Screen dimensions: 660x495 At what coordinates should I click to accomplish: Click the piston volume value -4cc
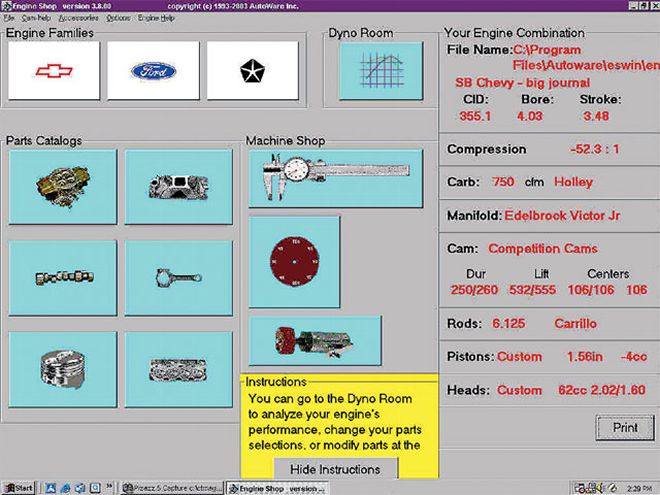[633, 357]
